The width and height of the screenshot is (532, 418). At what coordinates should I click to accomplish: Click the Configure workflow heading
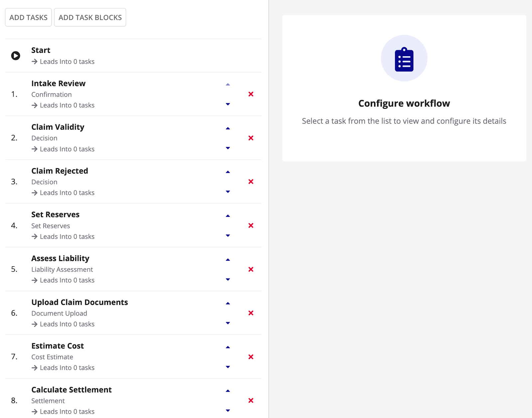tap(404, 103)
